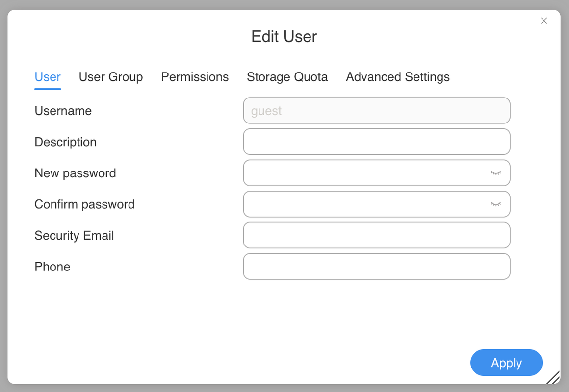This screenshot has height=392, width=569.
Task: Click inside the New password field
Action: point(365,173)
